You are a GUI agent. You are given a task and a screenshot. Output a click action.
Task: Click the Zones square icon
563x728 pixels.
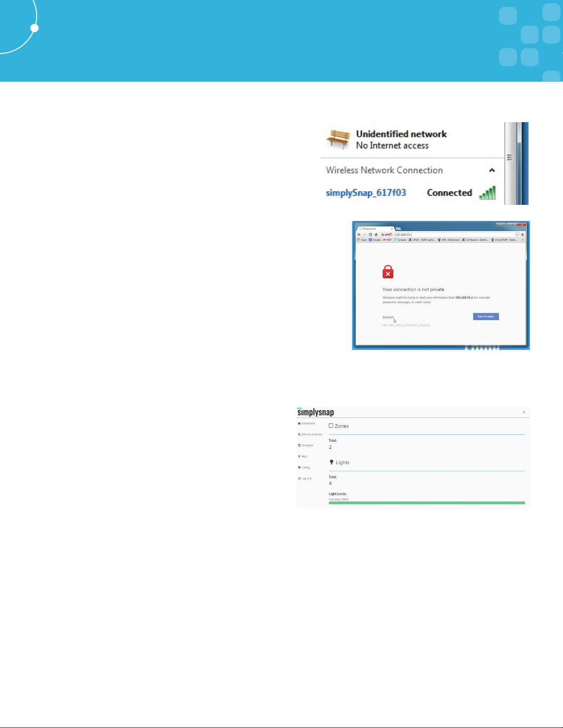331,426
